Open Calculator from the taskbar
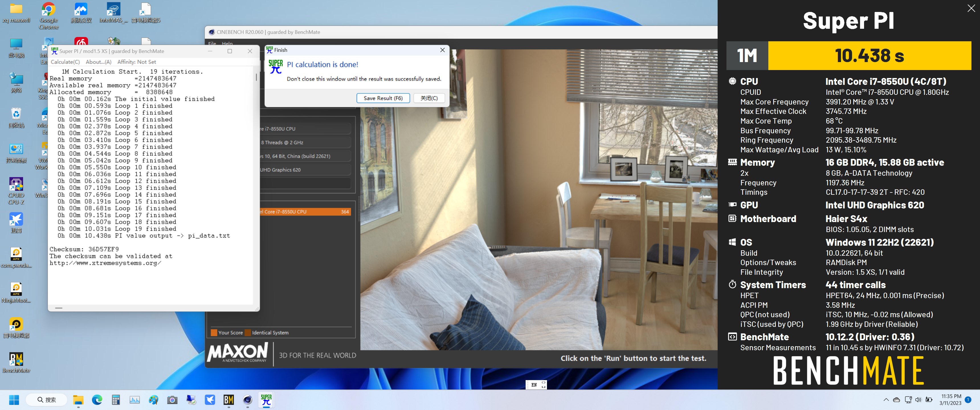Screen dimensions: 980x410 click(x=116, y=400)
